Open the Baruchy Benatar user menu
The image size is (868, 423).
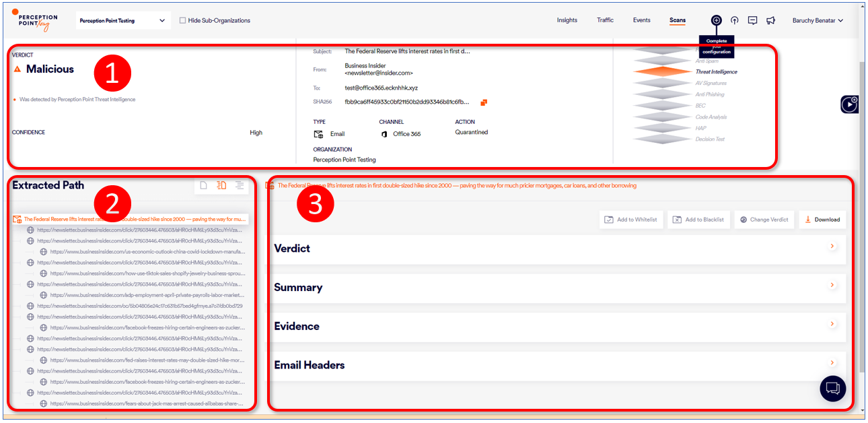click(x=818, y=21)
